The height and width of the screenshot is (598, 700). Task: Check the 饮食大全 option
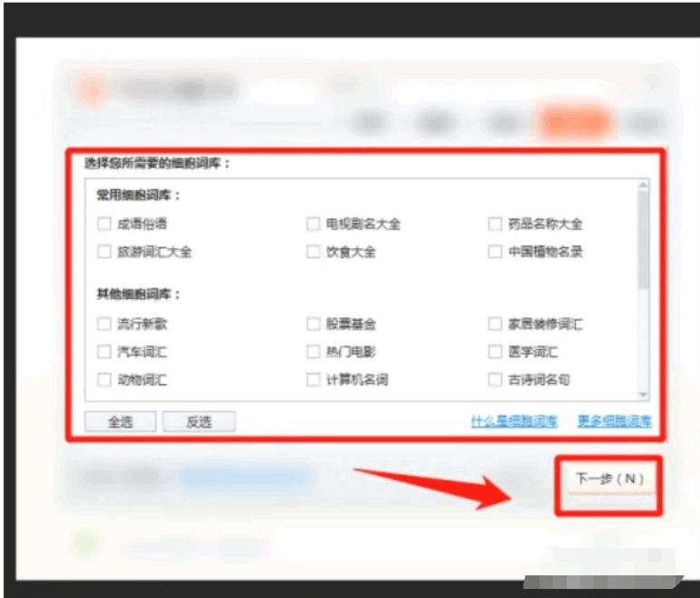tap(314, 252)
